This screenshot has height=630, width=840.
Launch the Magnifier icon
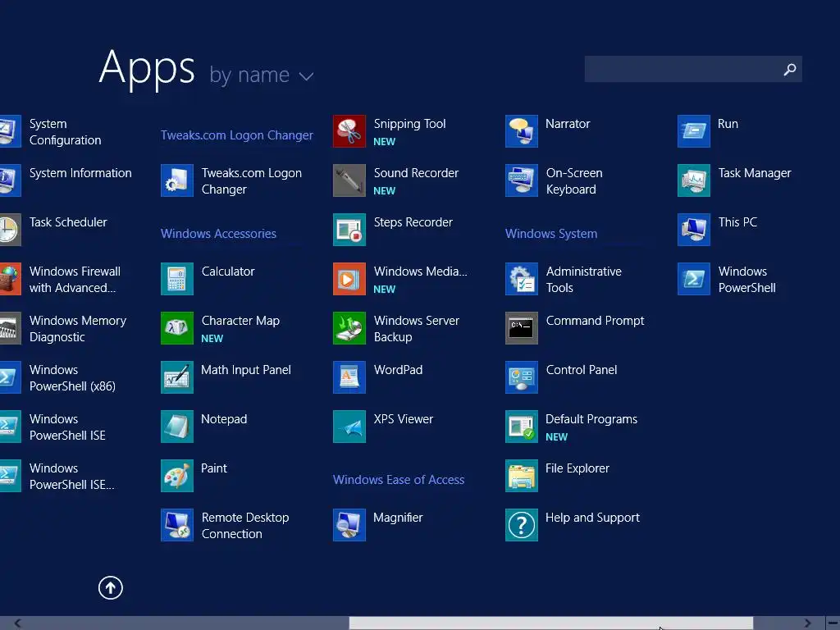click(349, 525)
